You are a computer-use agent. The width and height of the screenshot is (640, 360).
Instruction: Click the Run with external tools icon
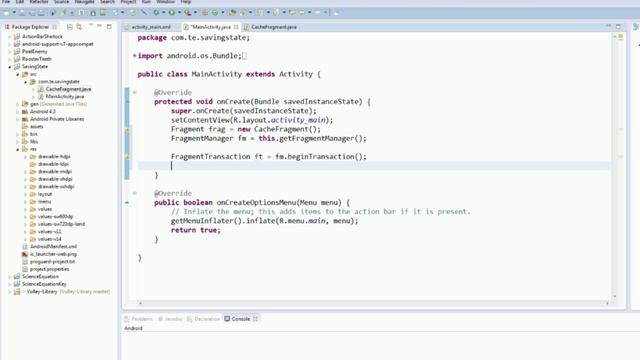(x=187, y=13)
